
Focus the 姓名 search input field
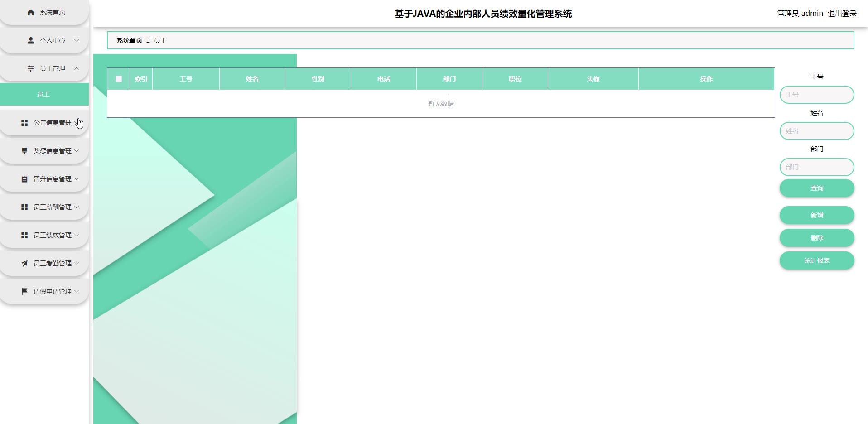(817, 131)
